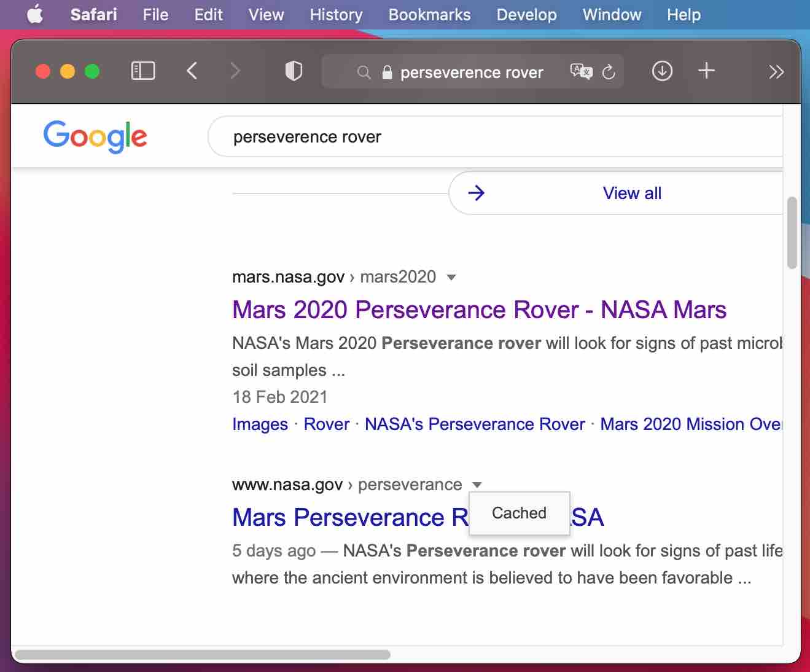Open the History menu
The height and width of the screenshot is (672, 810).
336,15
